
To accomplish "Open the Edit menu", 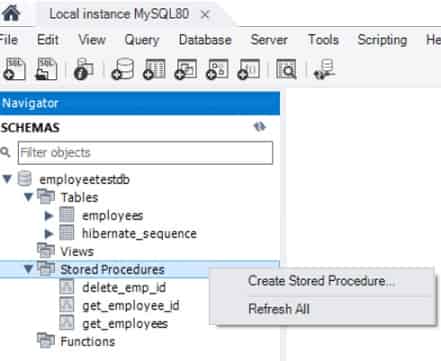I will pyautogui.click(x=48, y=40).
